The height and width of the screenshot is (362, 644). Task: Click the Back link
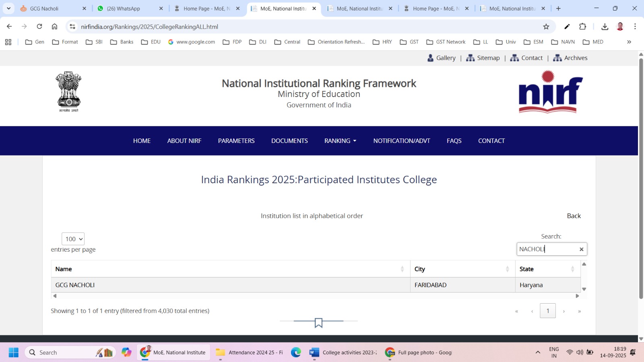(x=574, y=216)
